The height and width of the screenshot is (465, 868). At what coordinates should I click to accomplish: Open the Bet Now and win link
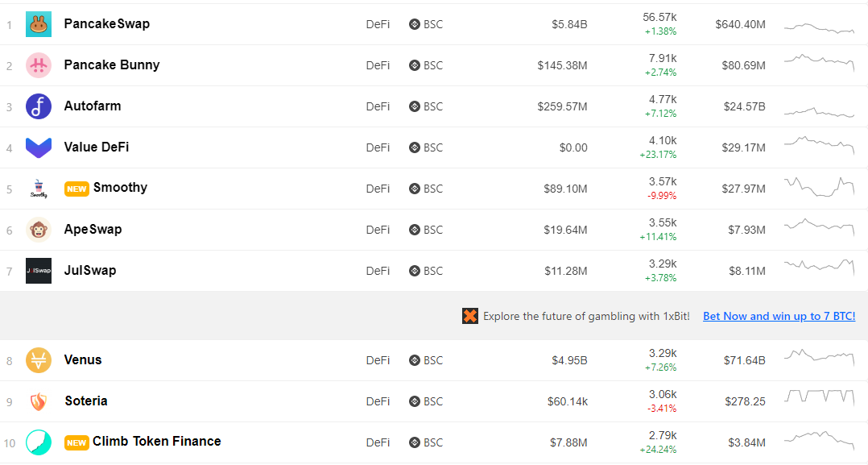[x=779, y=316]
